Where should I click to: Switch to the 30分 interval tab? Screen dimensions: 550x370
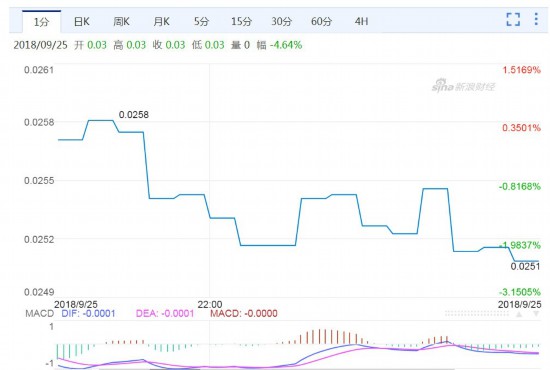[281, 22]
